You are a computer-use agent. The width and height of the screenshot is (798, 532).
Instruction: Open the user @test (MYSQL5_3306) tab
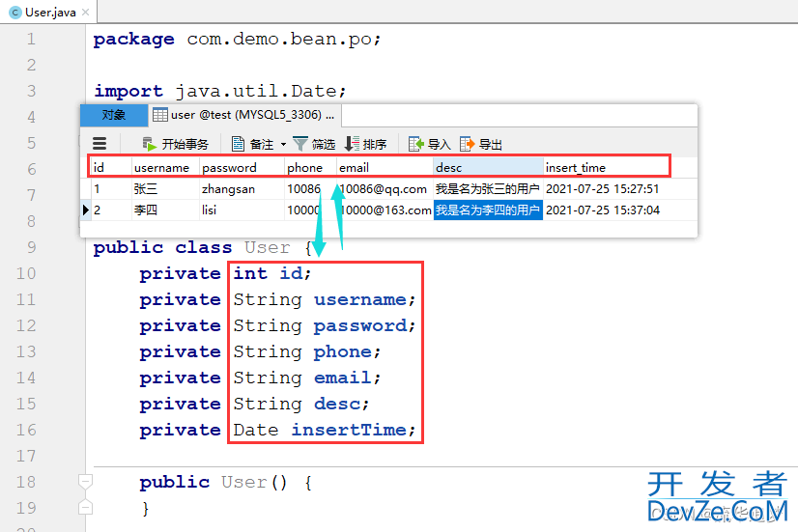tap(244, 115)
